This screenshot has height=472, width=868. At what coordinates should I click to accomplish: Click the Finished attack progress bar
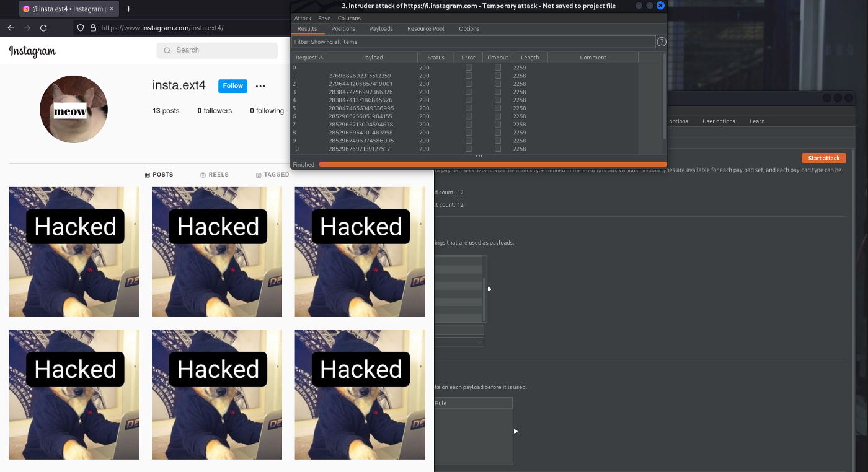(492, 165)
